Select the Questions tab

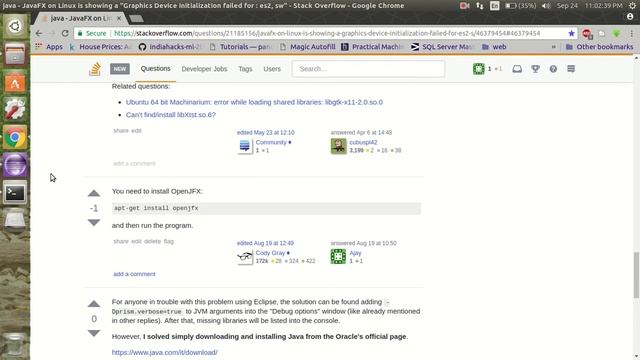pos(156,69)
